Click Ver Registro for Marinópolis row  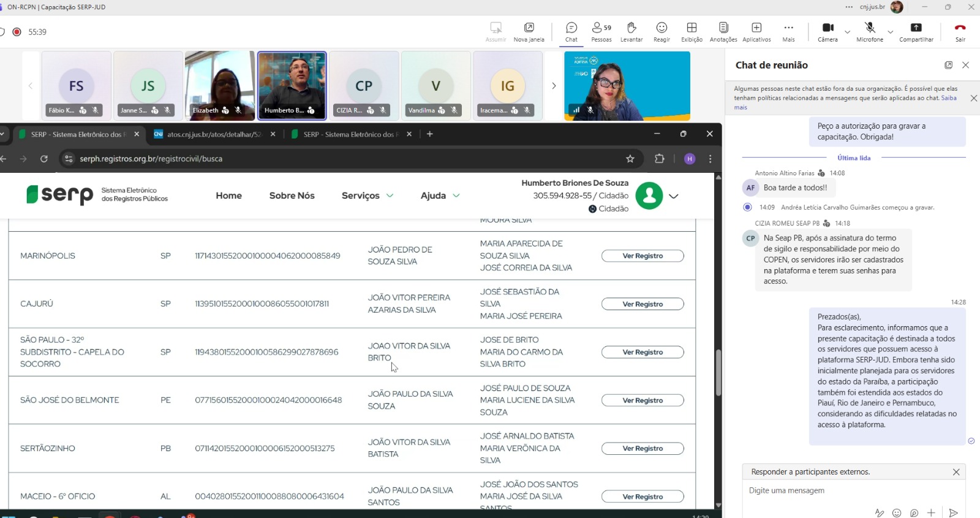pos(643,256)
